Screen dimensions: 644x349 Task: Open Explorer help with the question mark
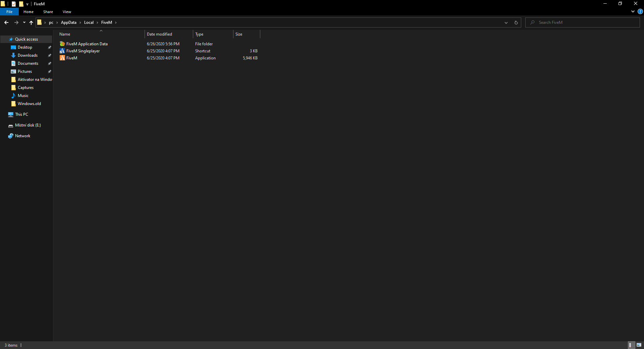coord(640,12)
